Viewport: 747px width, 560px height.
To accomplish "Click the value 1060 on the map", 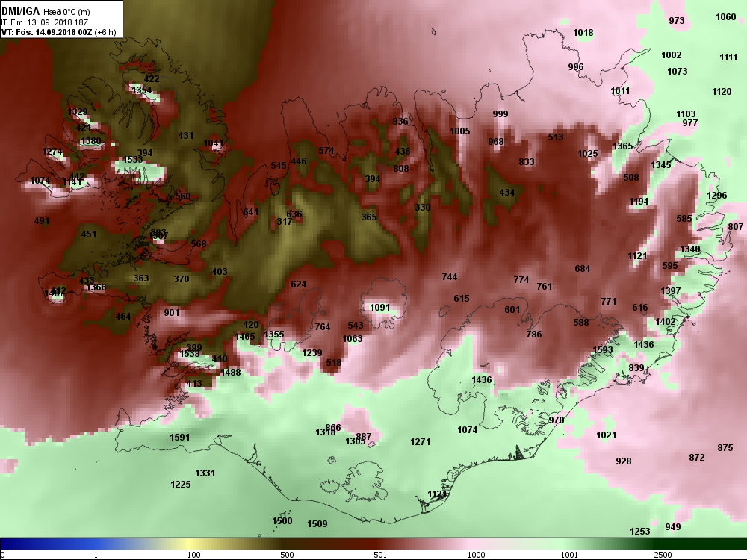I will (x=725, y=17).
